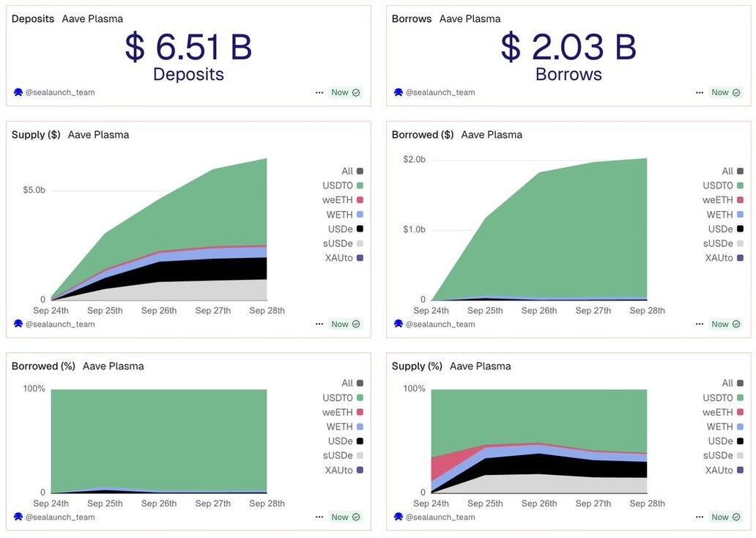Click the Supply (%) Aave Plasma chart title
The width and height of the screenshot is (756, 538).
(451, 366)
